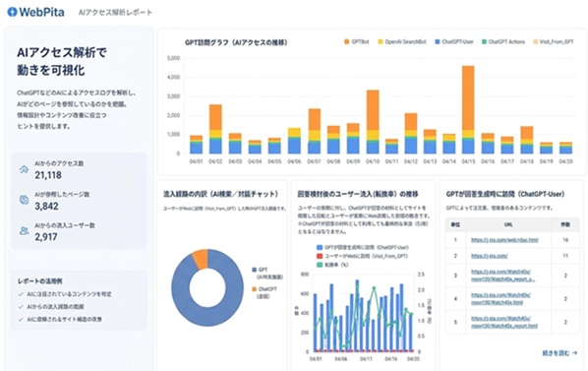
Task: Toggle the ChatGPT Actions legend entry
Action: pos(503,41)
